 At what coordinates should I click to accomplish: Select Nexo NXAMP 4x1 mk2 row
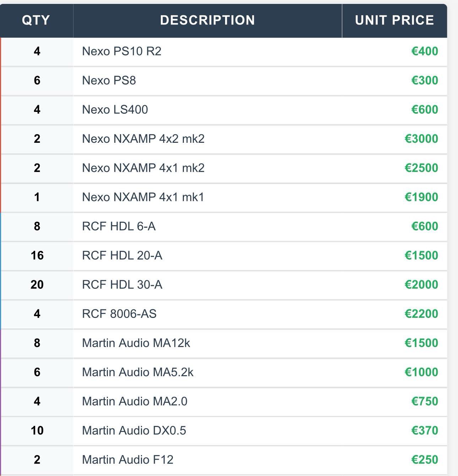[x=143, y=168]
